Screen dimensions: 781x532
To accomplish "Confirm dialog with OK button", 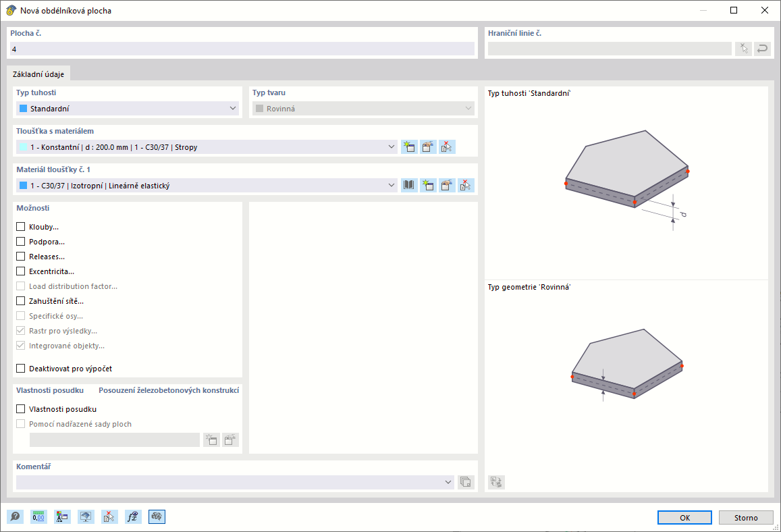I will click(x=685, y=518).
